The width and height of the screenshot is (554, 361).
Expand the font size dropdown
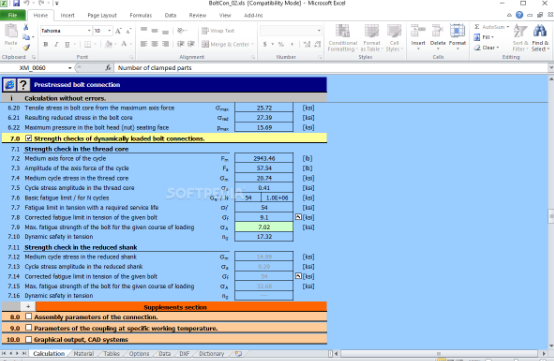pos(109,31)
